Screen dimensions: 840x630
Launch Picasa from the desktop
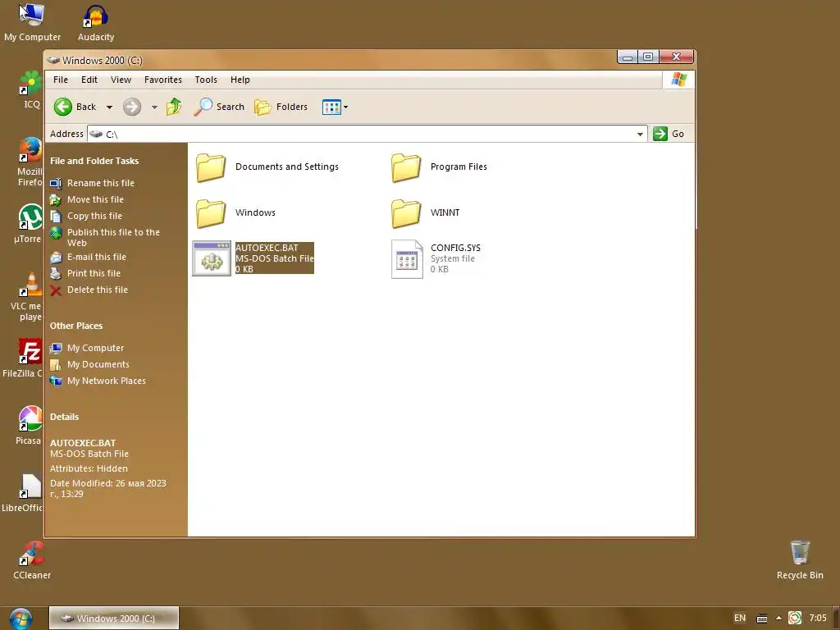tap(29, 426)
